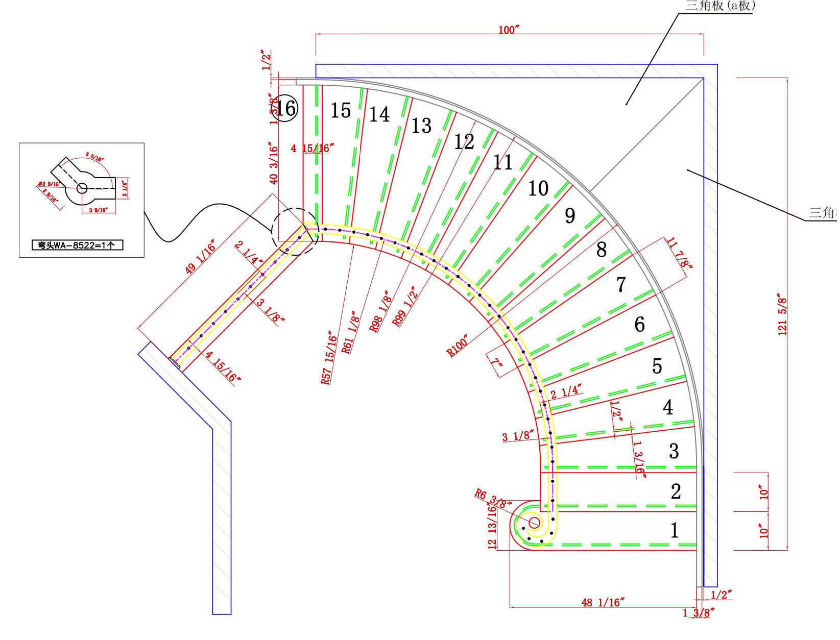The width and height of the screenshot is (840, 640).
Task: Click step label 9
Action: point(570,216)
